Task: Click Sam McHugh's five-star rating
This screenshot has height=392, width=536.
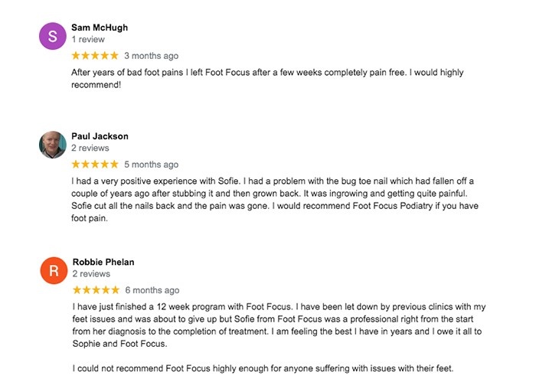Action: pyautogui.click(x=95, y=55)
